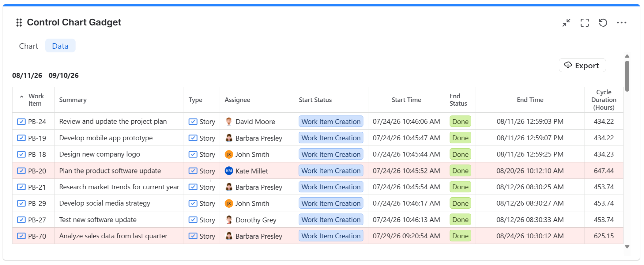This screenshot has width=644, height=265.
Task: Sort by Work item column
Action: point(33,100)
